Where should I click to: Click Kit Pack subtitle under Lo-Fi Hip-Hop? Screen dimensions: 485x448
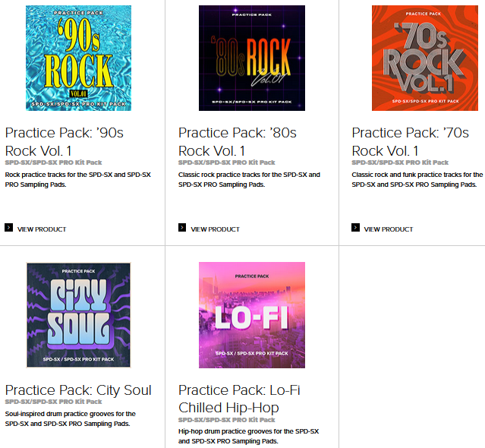pos(227,420)
